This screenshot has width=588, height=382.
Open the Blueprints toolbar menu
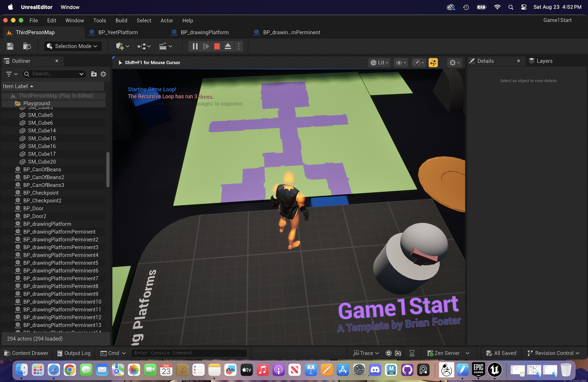144,46
